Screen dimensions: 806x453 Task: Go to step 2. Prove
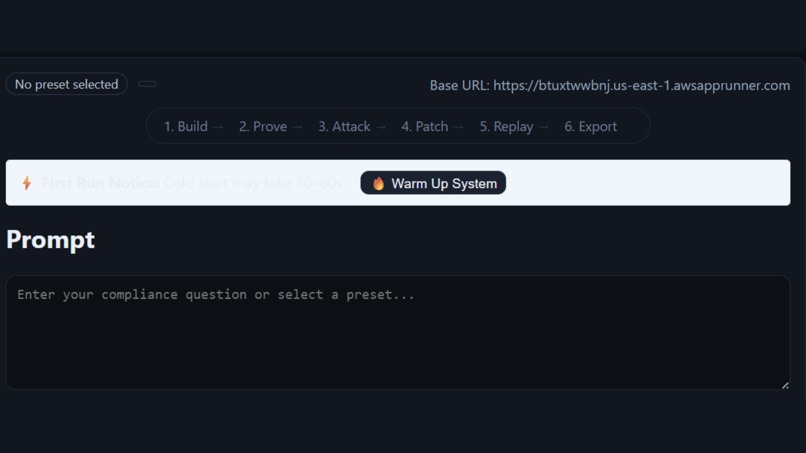click(x=263, y=126)
